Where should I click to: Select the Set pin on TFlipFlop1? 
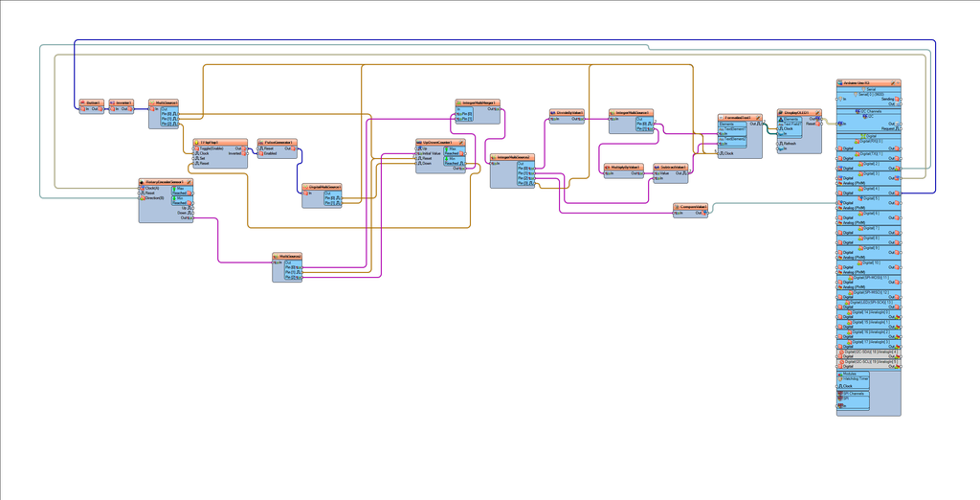tap(201, 158)
